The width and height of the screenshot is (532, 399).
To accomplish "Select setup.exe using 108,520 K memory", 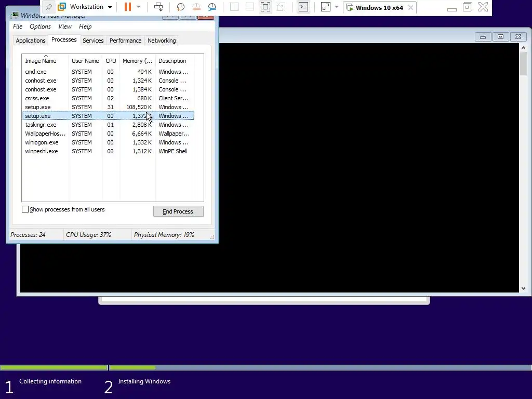I will coord(108,107).
